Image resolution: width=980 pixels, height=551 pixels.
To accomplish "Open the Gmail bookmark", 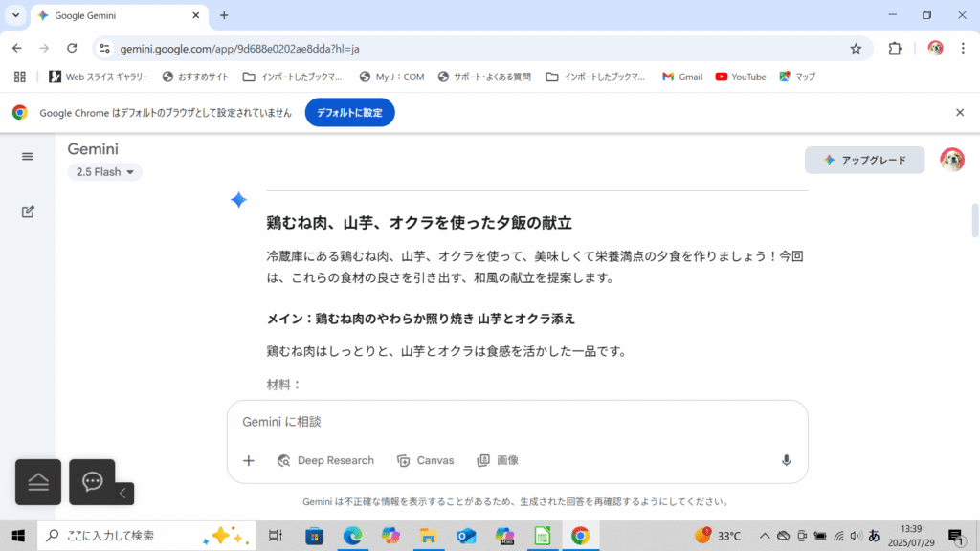I will click(681, 77).
